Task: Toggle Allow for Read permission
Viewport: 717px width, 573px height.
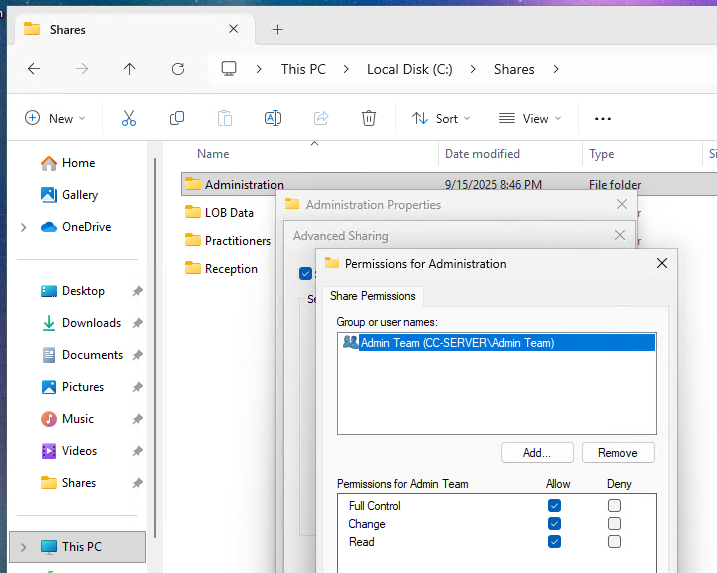Action: [554, 542]
